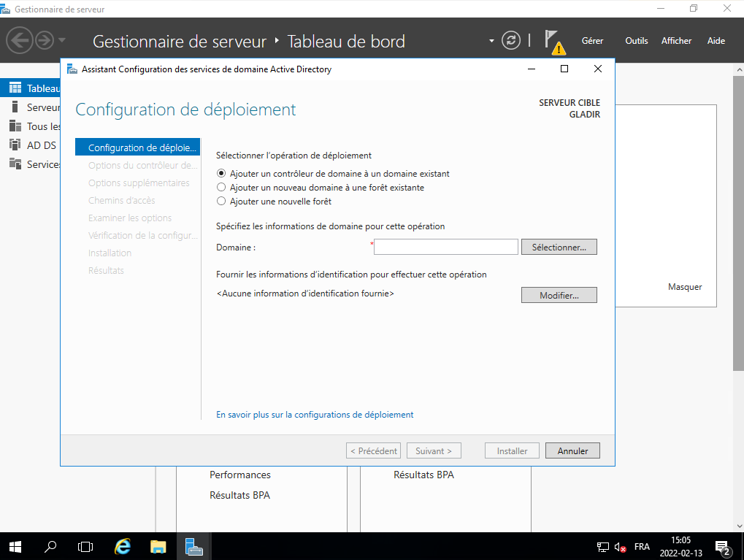
Task: Open 'En savoir plus sur la configurations' link
Action: (315, 414)
